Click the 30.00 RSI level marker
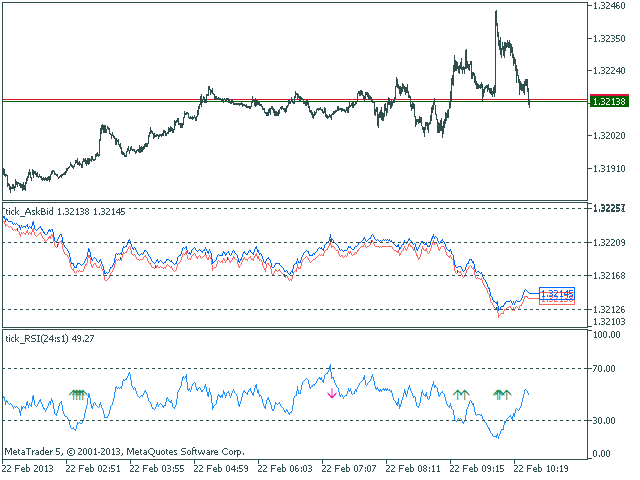This screenshot has height=480, width=640. [x=604, y=420]
